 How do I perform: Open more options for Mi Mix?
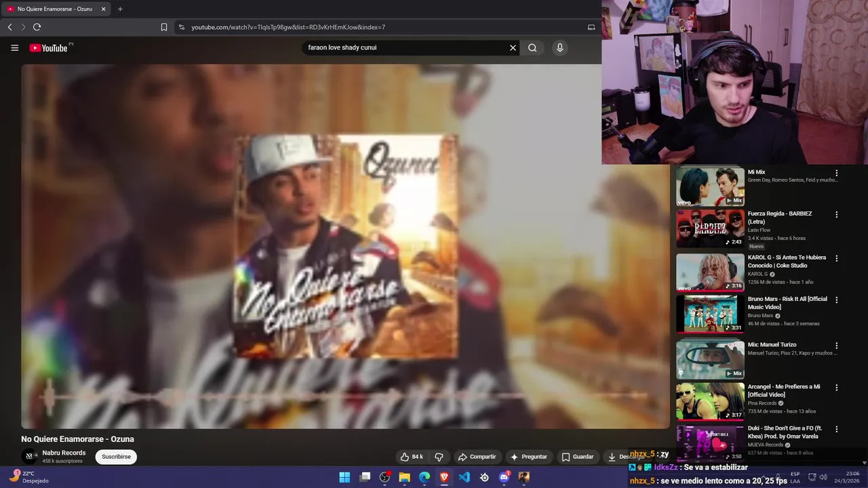pos(836,173)
